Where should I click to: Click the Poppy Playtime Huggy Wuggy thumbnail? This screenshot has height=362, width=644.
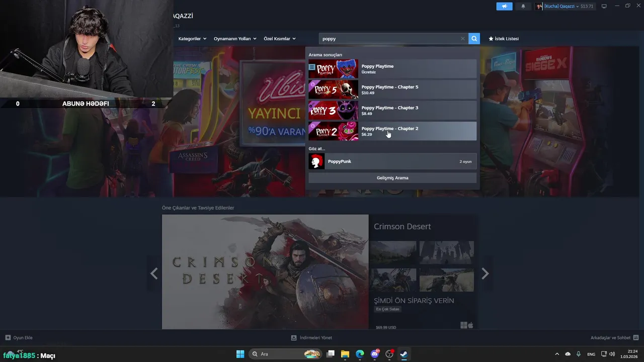[x=333, y=69]
